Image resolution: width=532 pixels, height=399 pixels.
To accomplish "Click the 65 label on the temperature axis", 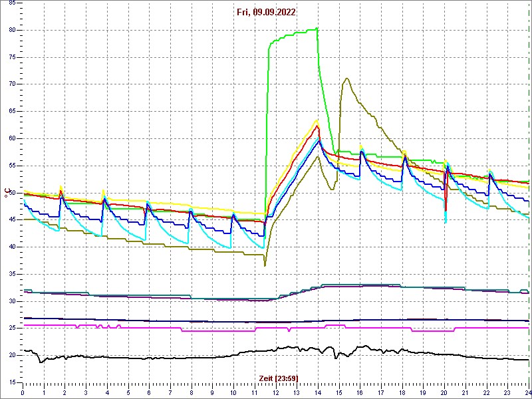I will coord(11,112).
